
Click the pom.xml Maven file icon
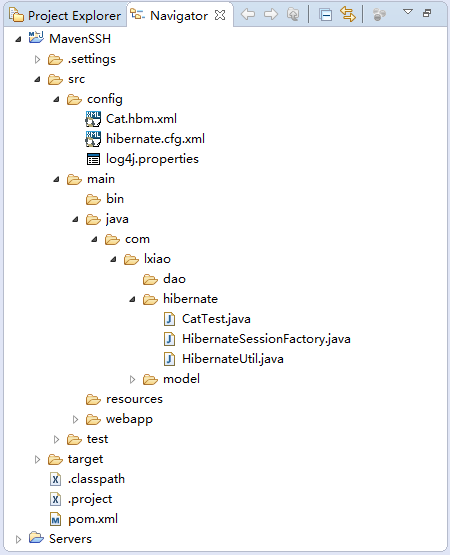tap(55, 519)
